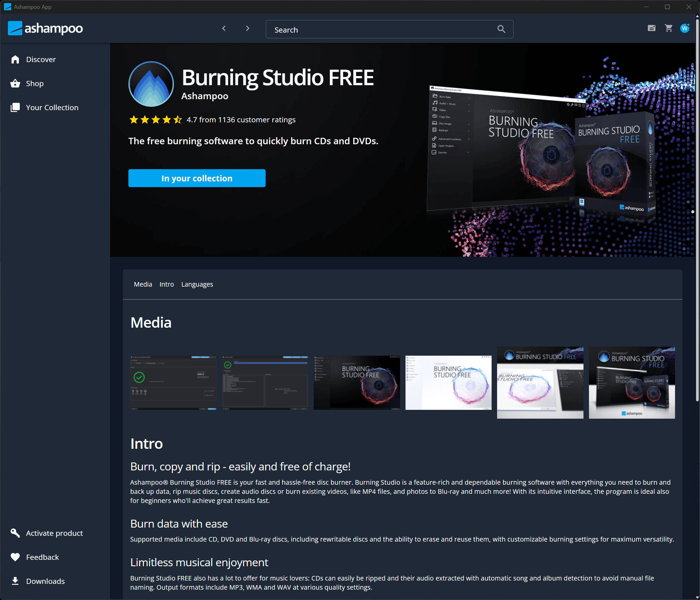Click the Intro section heading
The height and width of the screenshot is (600, 700).
pyautogui.click(x=147, y=444)
